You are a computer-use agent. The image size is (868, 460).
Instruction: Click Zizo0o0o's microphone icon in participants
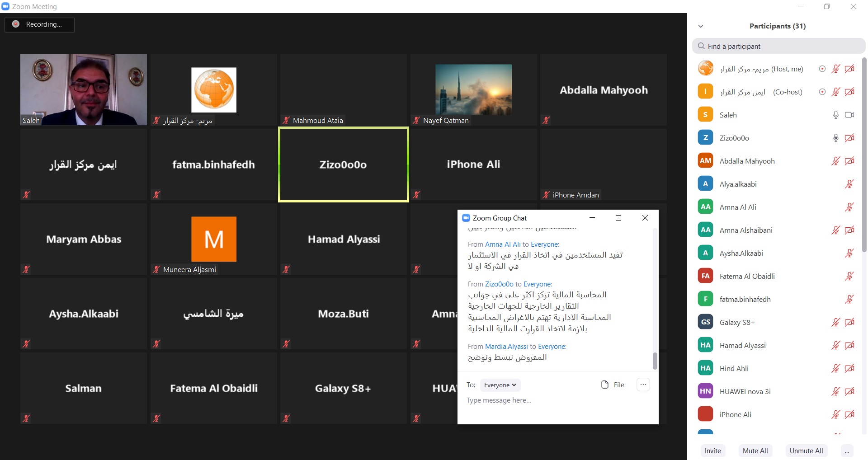coord(836,138)
